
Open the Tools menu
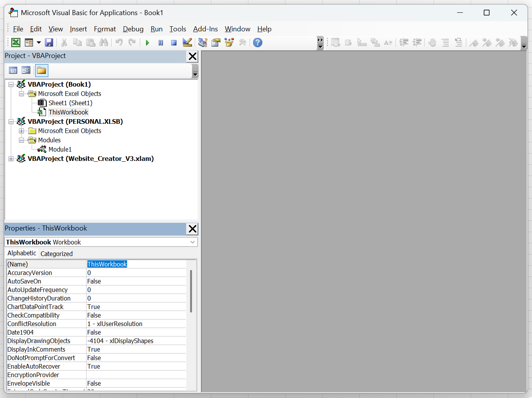178,29
